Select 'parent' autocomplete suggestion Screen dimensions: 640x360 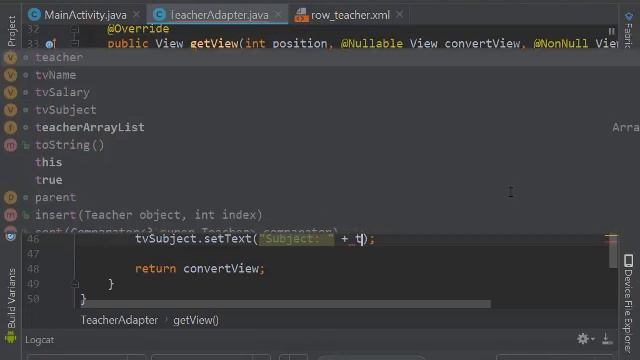pos(320,198)
